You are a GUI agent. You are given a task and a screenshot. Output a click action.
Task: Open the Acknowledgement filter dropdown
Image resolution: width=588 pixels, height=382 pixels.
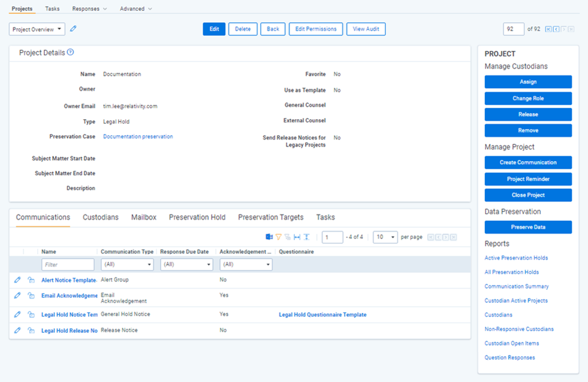point(246,265)
